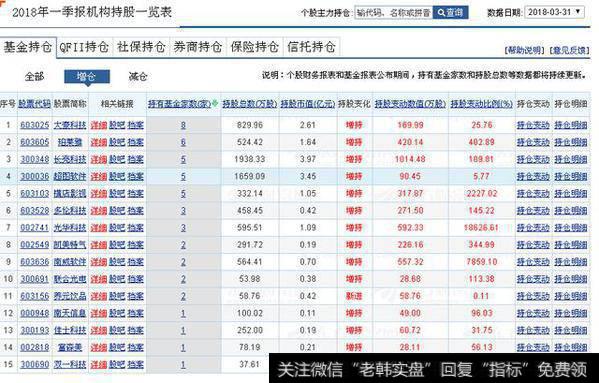599x383 pixels.
Task: Switch to the 基金持仓 tab
Action: pos(28,47)
